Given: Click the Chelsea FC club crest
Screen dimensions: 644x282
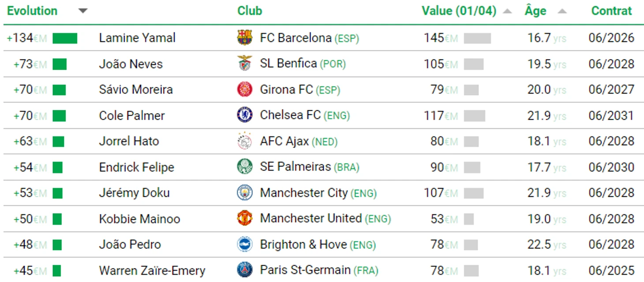Looking at the screenshot, I should (x=244, y=115).
